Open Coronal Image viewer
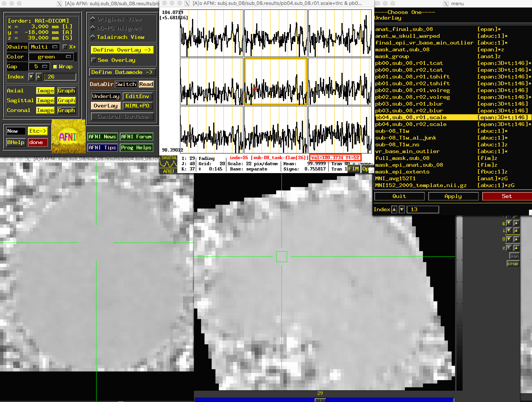The height and width of the screenshot is (402, 532). click(x=45, y=110)
